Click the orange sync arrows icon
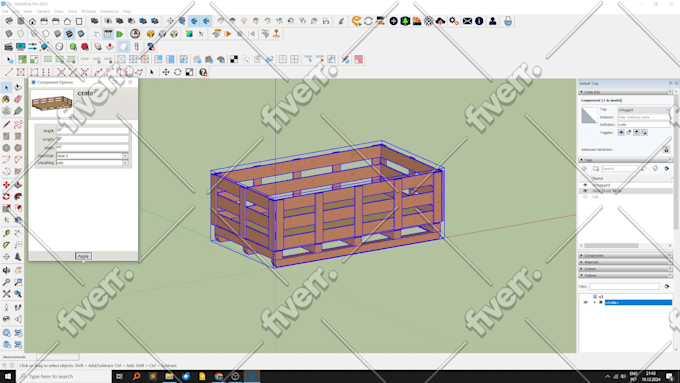Image resolution: width=680 pixels, height=383 pixels. click(x=356, y=21)
